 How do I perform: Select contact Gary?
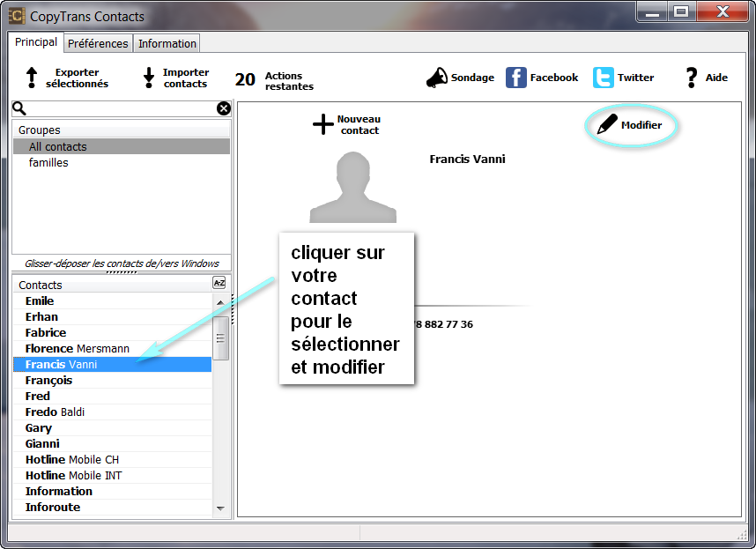112,428
